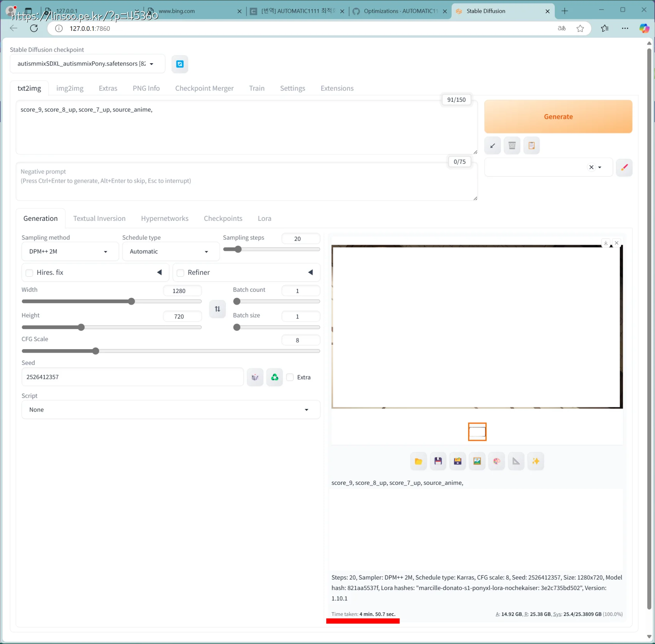
Task: Click the Width number field
Action: coord(182,291)
